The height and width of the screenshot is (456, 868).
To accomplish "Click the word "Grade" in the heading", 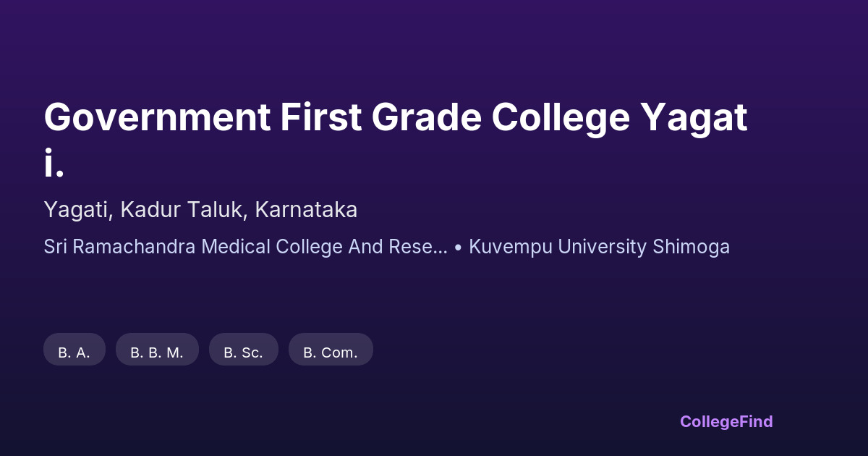I will 427,118.
